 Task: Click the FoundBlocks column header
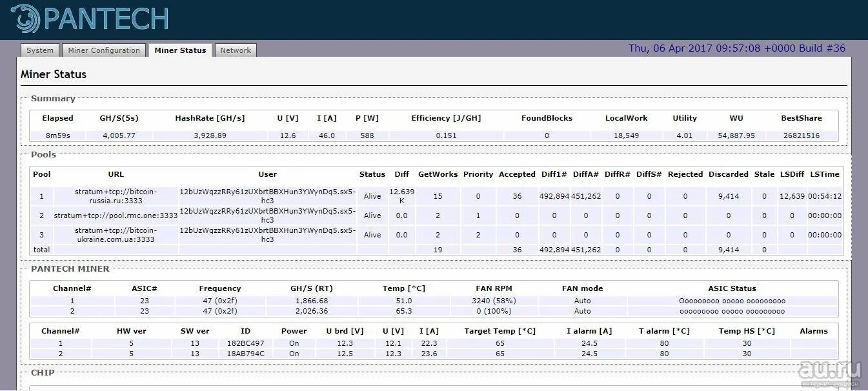[x=547, y=118]
